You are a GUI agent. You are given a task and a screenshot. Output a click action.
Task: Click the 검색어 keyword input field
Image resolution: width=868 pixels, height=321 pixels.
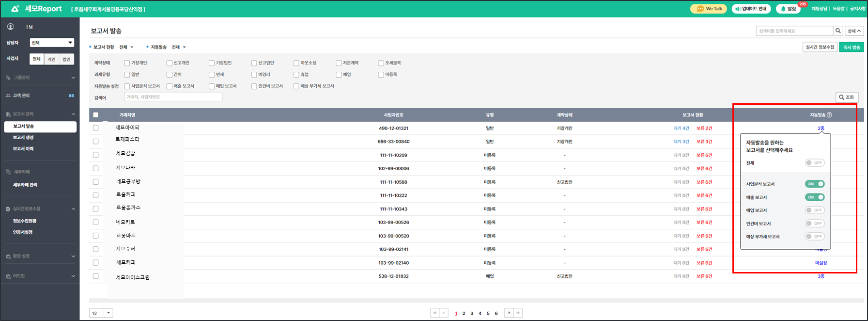(173, 97)
